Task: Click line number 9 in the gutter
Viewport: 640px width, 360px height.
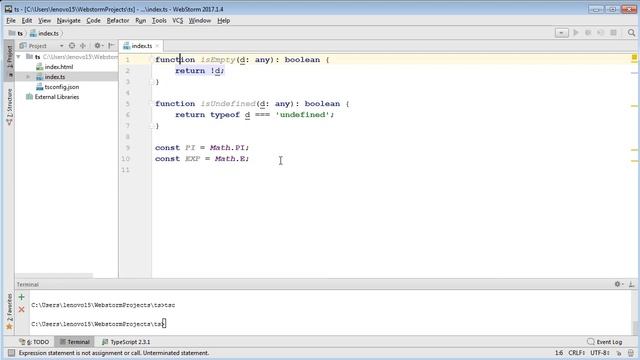Action: coord(127,148)
